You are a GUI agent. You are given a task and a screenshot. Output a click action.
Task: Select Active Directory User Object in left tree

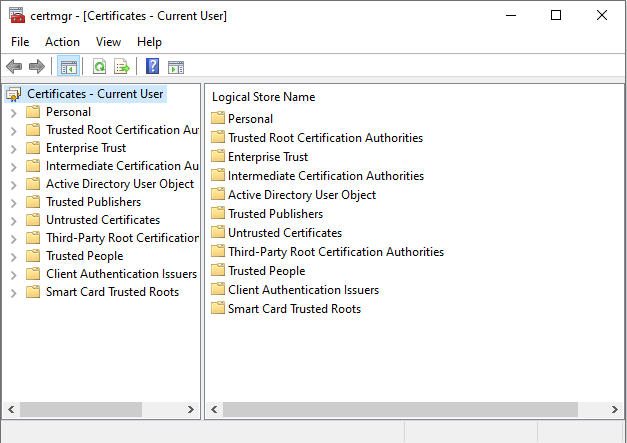click(x=120, y=184)
